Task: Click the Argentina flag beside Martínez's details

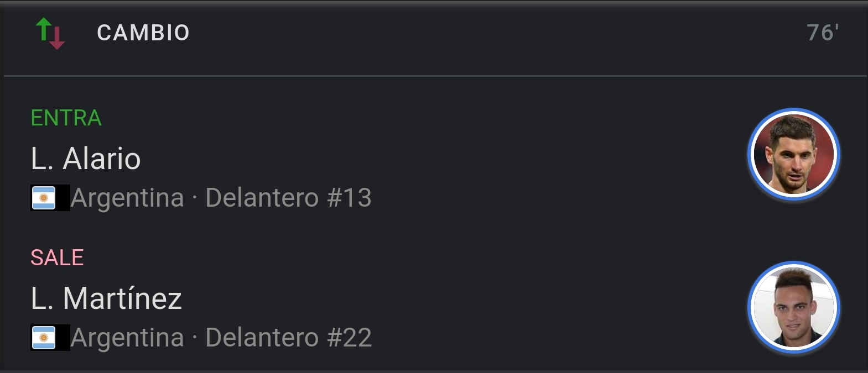Action: pos(44,338)
